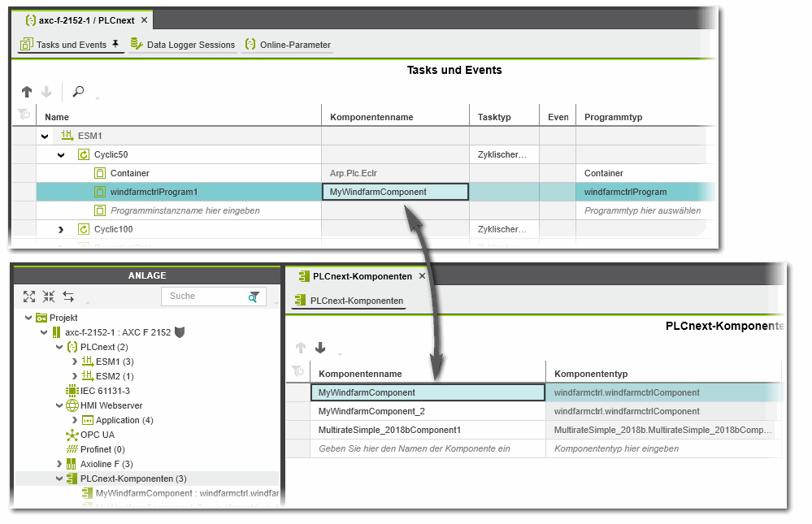This screenshot has height=524, width=812.
Task: Click the pin icon beside Tasks und Events
Action: click(x=115, y=44)
